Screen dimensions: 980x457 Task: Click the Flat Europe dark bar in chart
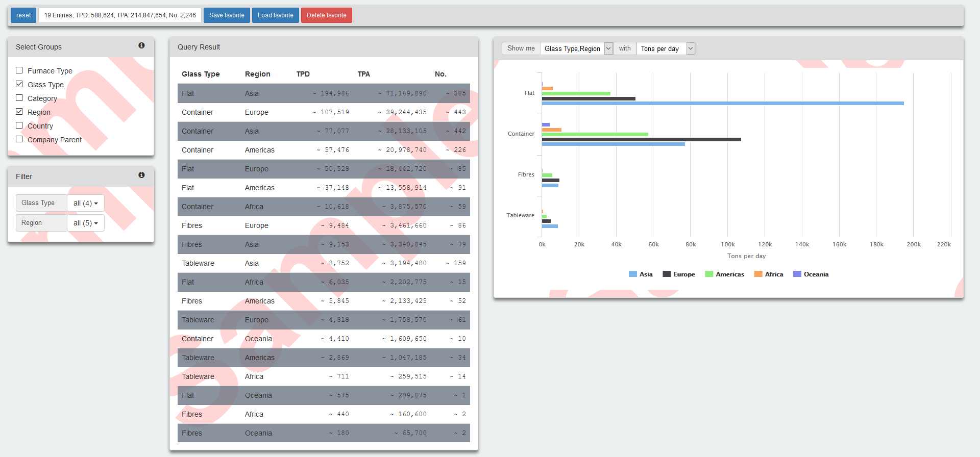589,98
